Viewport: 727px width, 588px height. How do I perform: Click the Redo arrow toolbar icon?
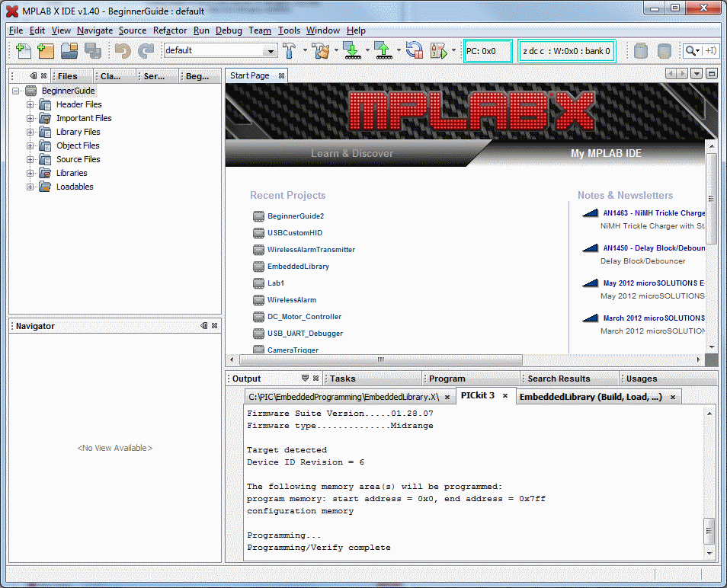146,50
